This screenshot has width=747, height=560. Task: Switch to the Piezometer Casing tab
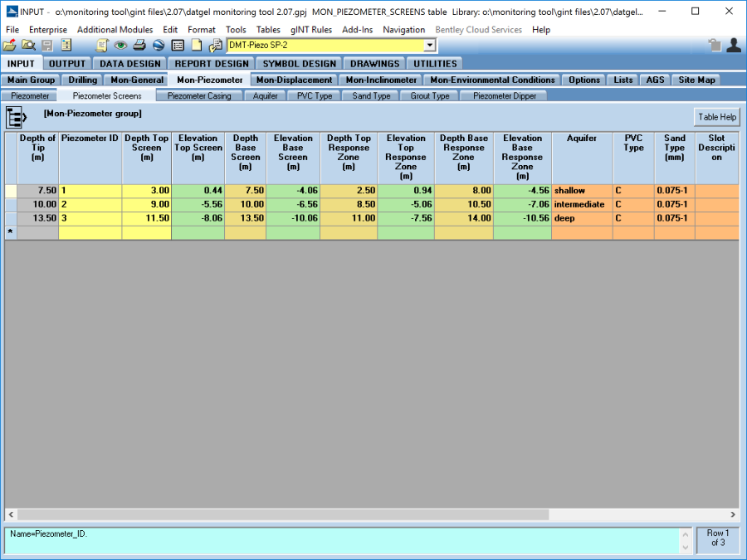coord(199,96)
